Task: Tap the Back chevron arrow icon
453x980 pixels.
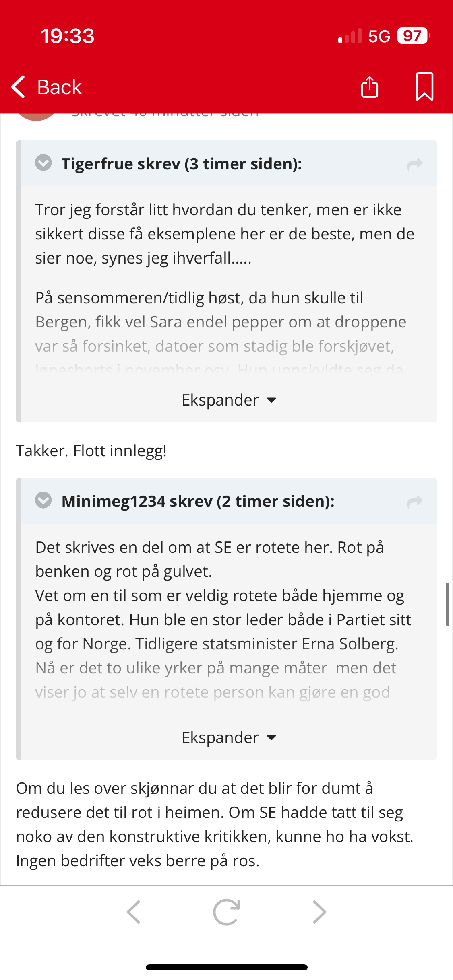Action: click(19, 87)
